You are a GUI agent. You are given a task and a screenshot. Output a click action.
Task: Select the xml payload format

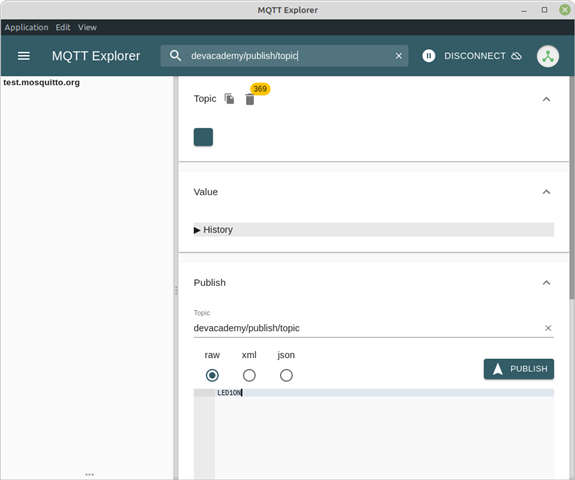(x=249, y=375)
